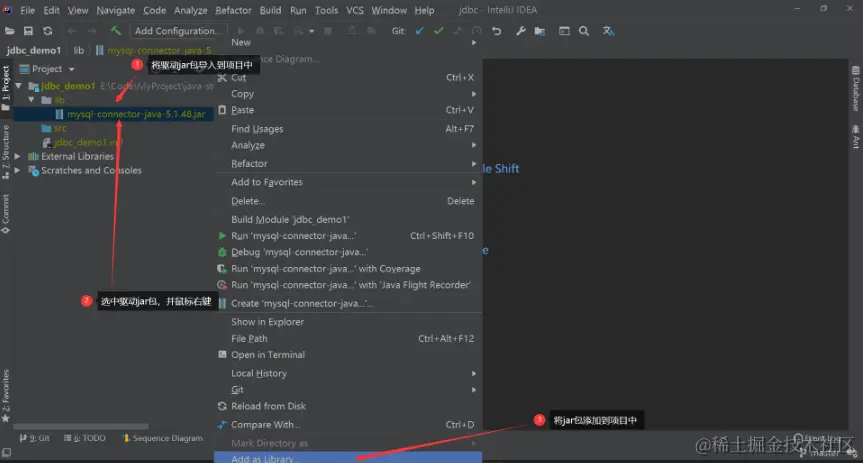Open the Refactor menu in menu bar
Screen dimensions: 863x463
(233, 10)
